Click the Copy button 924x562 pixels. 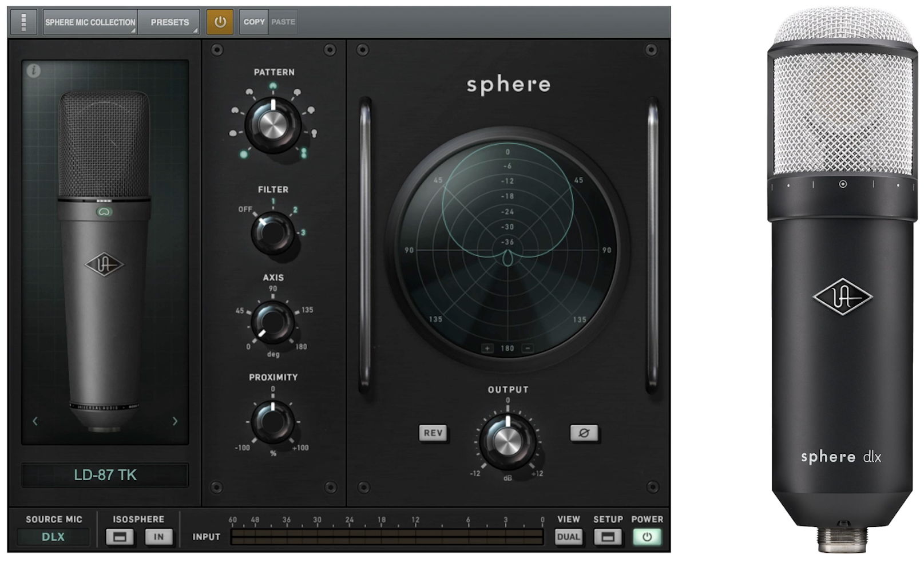253,22
